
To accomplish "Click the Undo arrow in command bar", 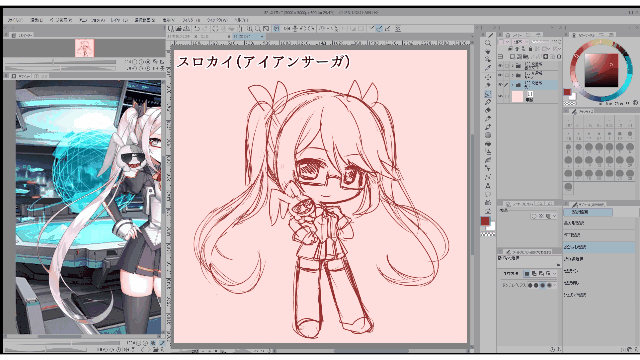I will tap(197, 29).
